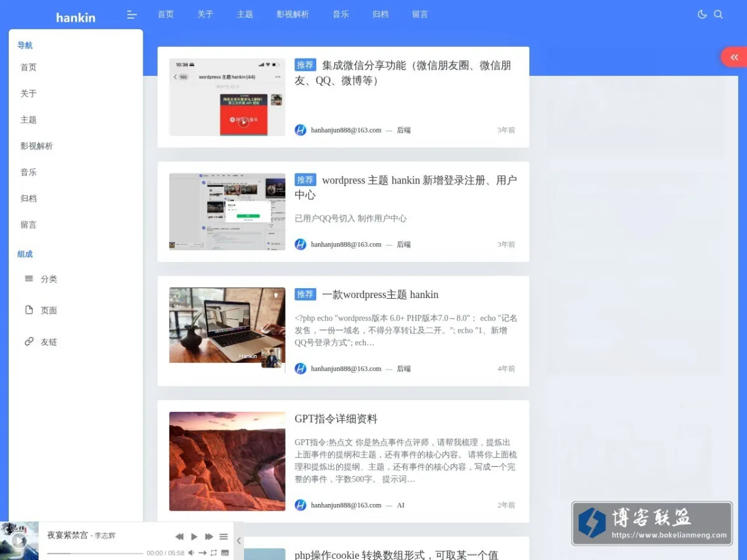Open article php操作cookie 转换数组形式
The width and height of the screenshot is (747, 560).
coord(397,554)
